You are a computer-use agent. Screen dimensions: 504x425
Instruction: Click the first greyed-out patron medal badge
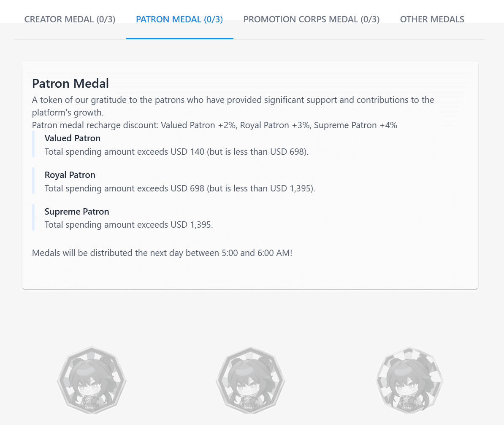[92, 379]
